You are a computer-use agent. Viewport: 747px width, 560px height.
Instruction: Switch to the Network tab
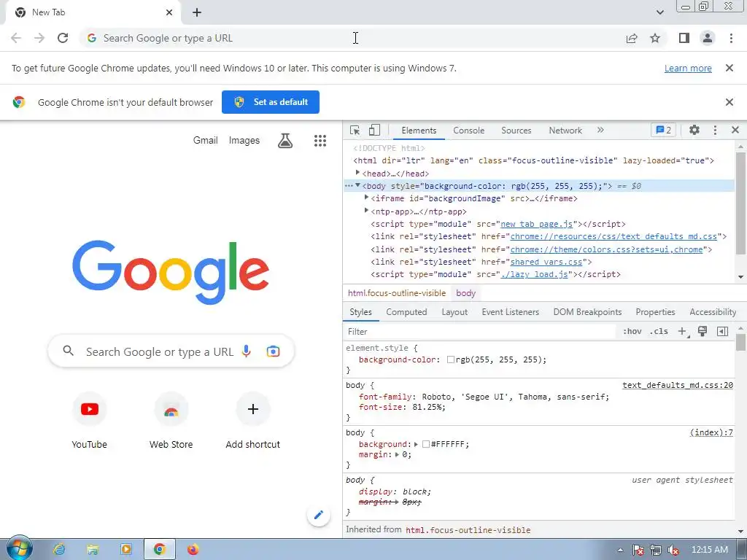565,131
